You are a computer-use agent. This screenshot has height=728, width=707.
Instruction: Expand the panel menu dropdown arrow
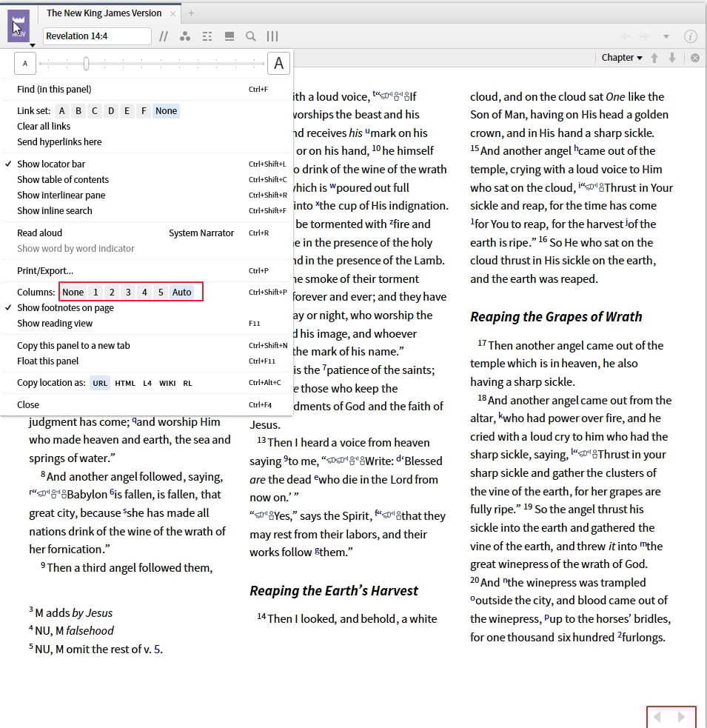(x=33, y=45)
